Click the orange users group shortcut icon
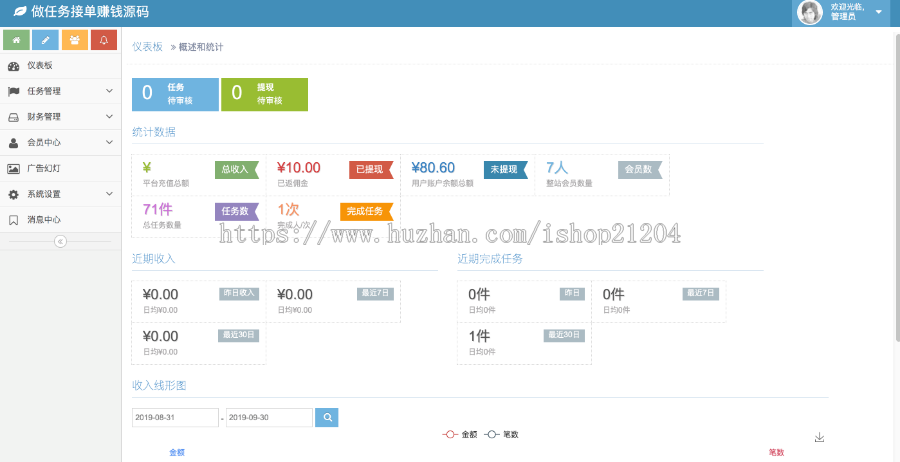The height and width of the screenshot is (462, 900). coord(75,40)
